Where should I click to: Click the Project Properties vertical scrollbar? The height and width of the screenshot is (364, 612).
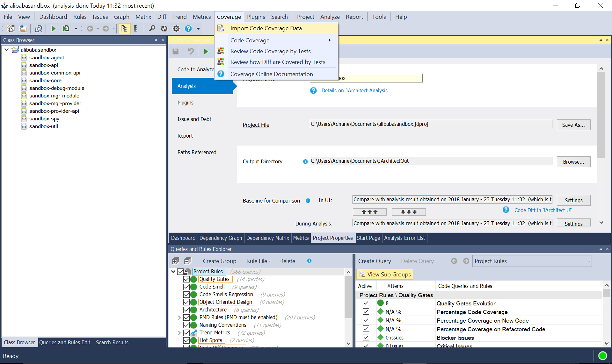pos(601,115)
